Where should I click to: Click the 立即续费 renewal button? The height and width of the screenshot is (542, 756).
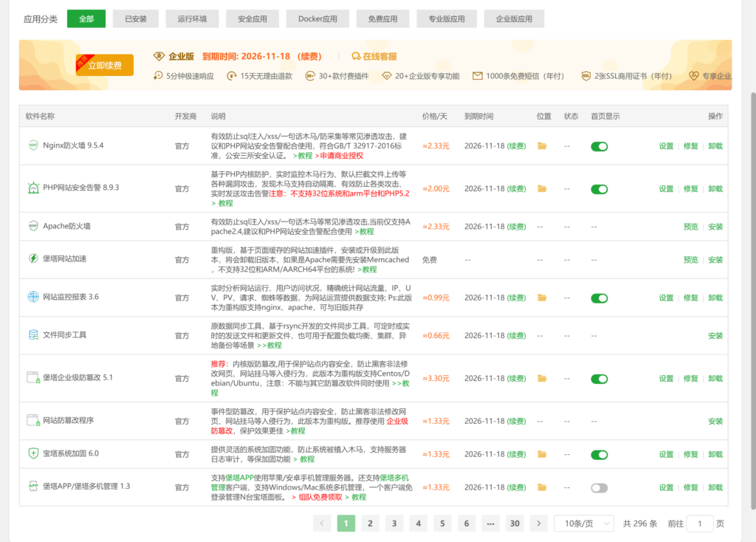[104, 65]
